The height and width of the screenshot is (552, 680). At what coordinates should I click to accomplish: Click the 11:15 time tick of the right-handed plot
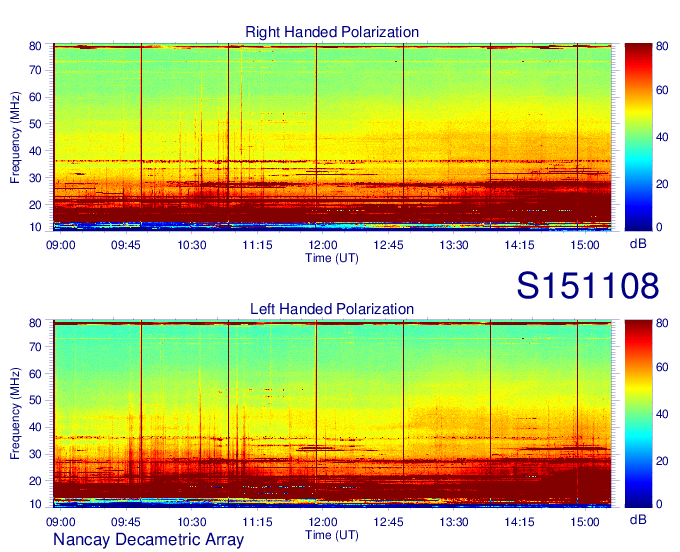257,245
